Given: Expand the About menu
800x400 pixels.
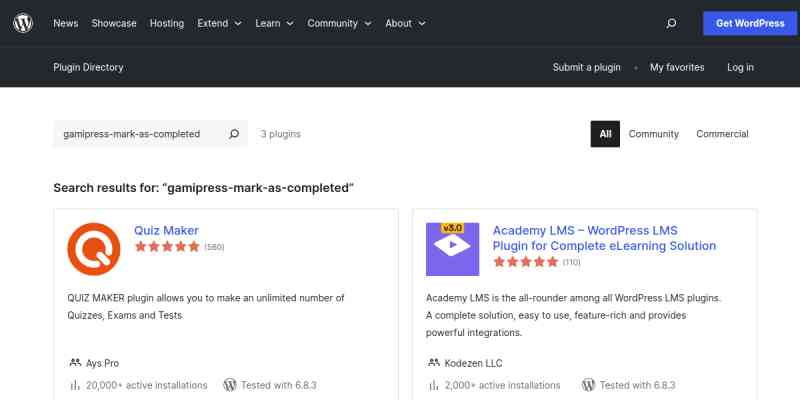Looking at the screenshot, I should (405, 23).
